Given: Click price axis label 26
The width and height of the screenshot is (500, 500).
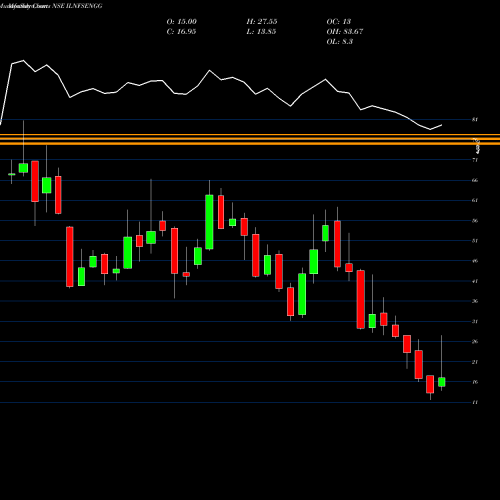Looking at the screenshot, I should click(475, 342).
